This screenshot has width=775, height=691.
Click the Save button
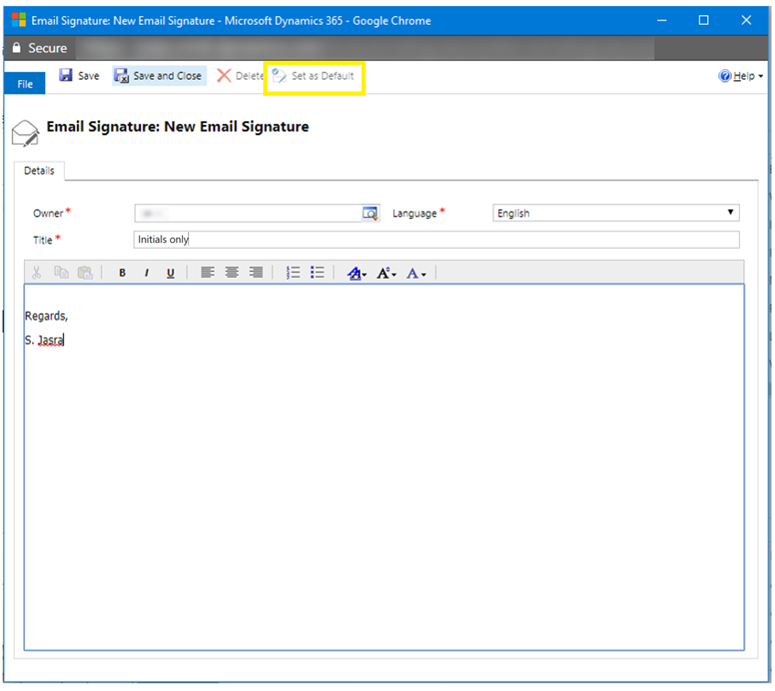click(x=79, y=76)
